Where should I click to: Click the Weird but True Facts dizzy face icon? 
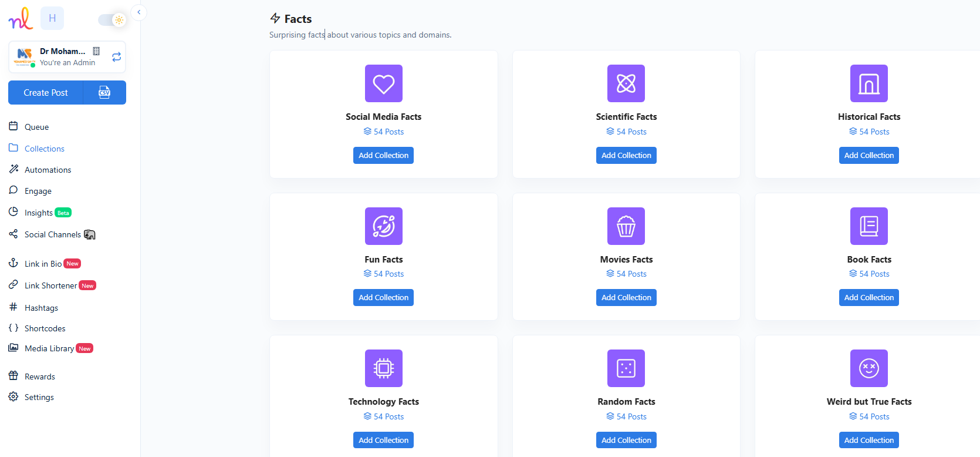coord(869,368)
